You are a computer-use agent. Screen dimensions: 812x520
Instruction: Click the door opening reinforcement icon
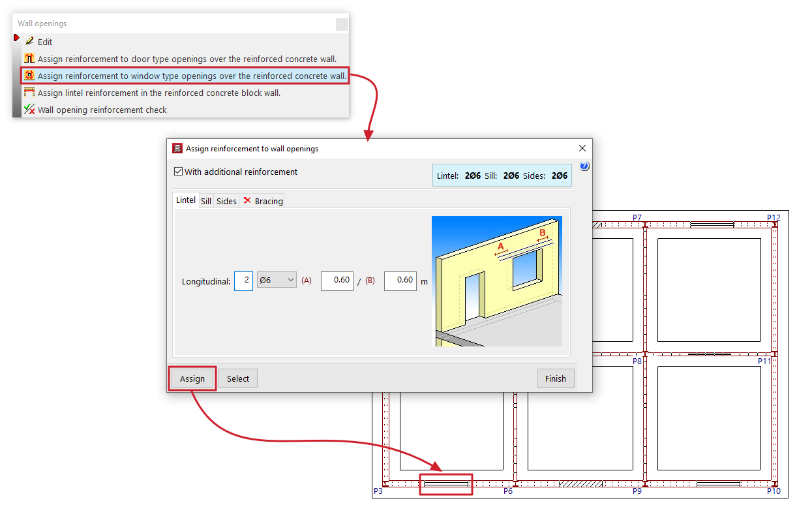[29, 58]
